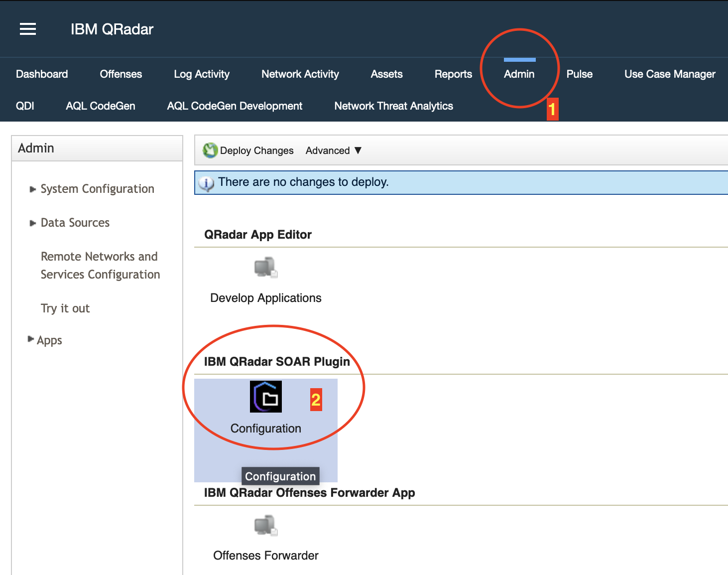
Task: Click the green Deploy Changes icon
Action: pyautogui.click(x=210, y=150)
